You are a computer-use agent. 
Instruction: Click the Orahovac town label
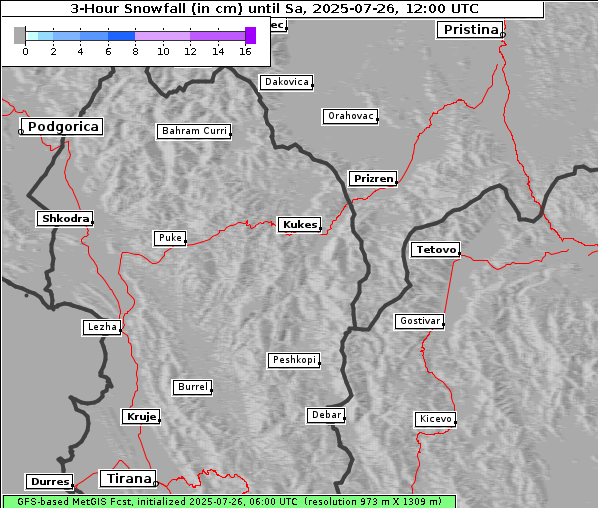(350, 116)
